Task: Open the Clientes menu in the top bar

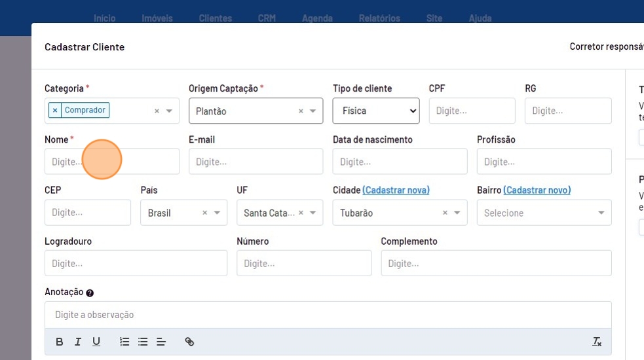Action: pos(215,18)
